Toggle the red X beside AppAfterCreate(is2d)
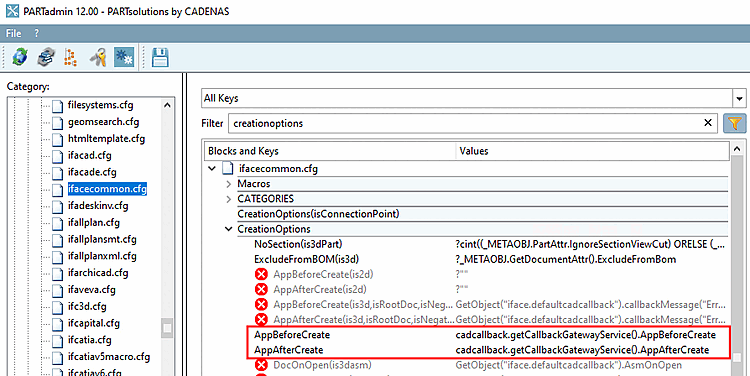Screen dimensions: 750x376 (x=261, y=289)
